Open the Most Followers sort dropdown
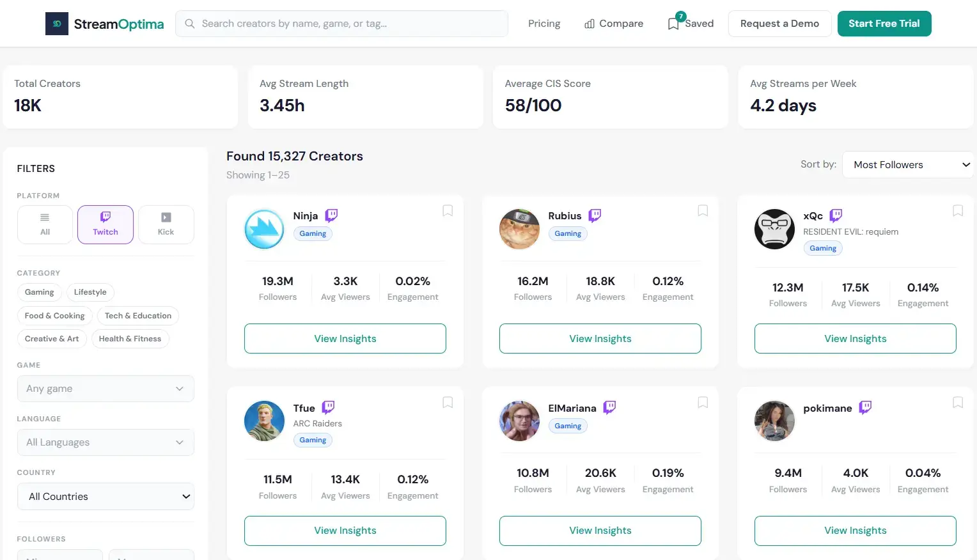Image resolution: width=977 pixels, height=560 pixels. (908, 164)
